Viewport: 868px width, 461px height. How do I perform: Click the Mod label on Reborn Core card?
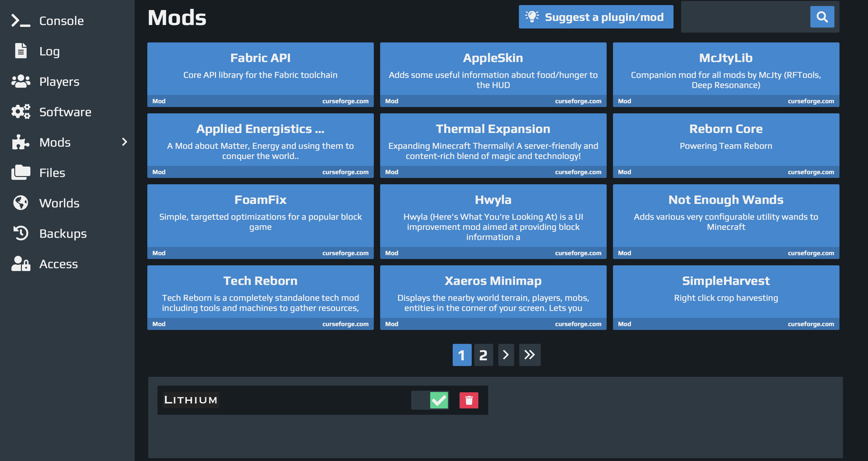coord(624,172)
